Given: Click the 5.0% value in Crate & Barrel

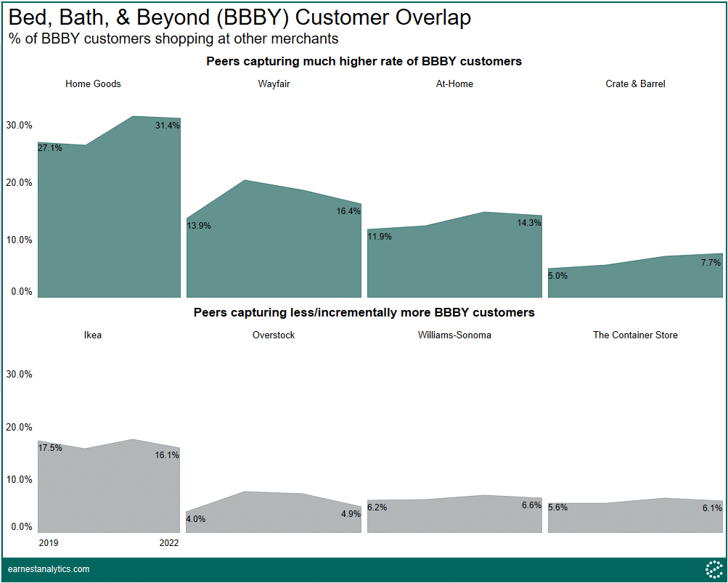Looking at the screenshot, I should point(557,276).
